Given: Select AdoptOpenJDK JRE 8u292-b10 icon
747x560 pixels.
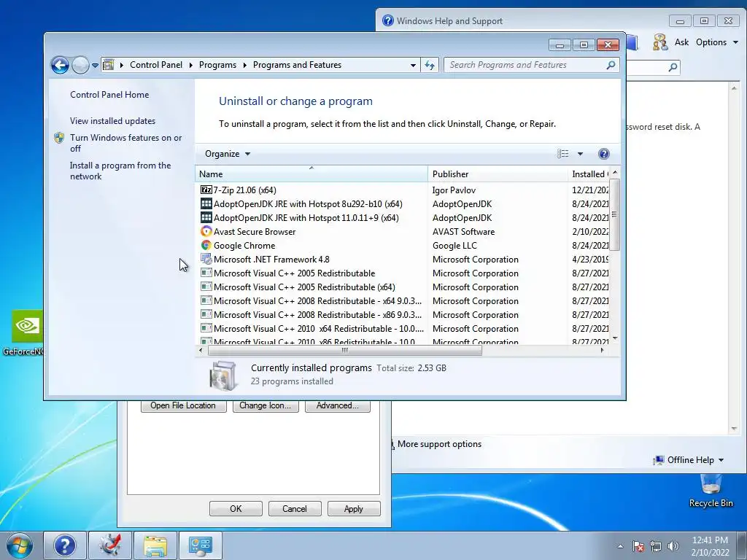Looking at the screenshot, I should (206, 204).
